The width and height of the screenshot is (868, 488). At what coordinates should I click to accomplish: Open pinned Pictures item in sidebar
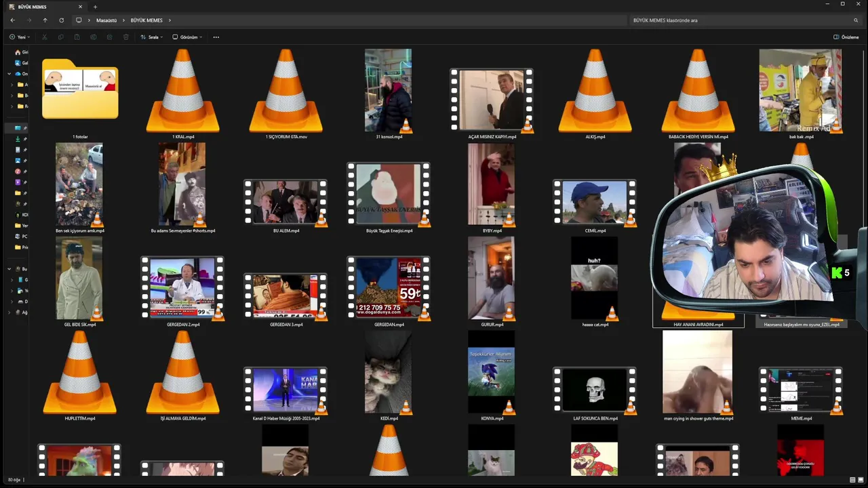18,161
